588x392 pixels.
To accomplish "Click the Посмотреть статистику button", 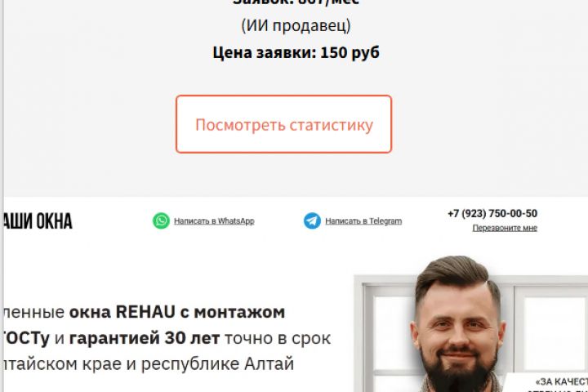I will coord(284,124).
